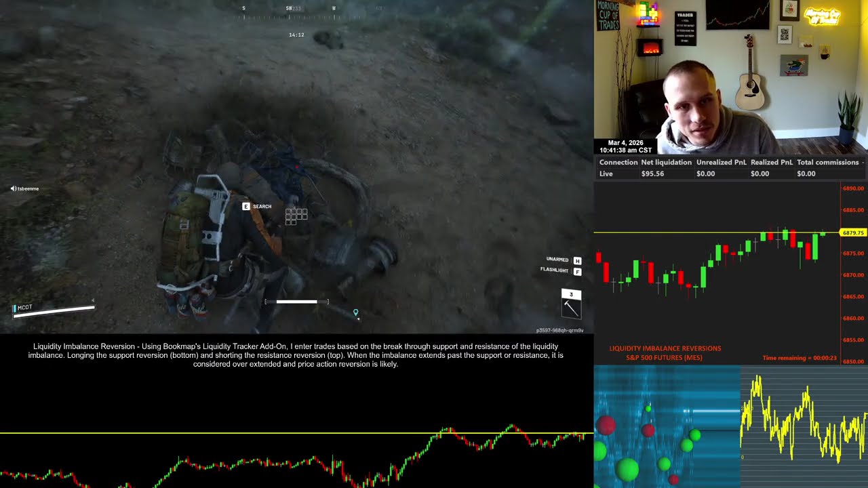Click the $95.56 net liquidation value

[x=652, y=174]
